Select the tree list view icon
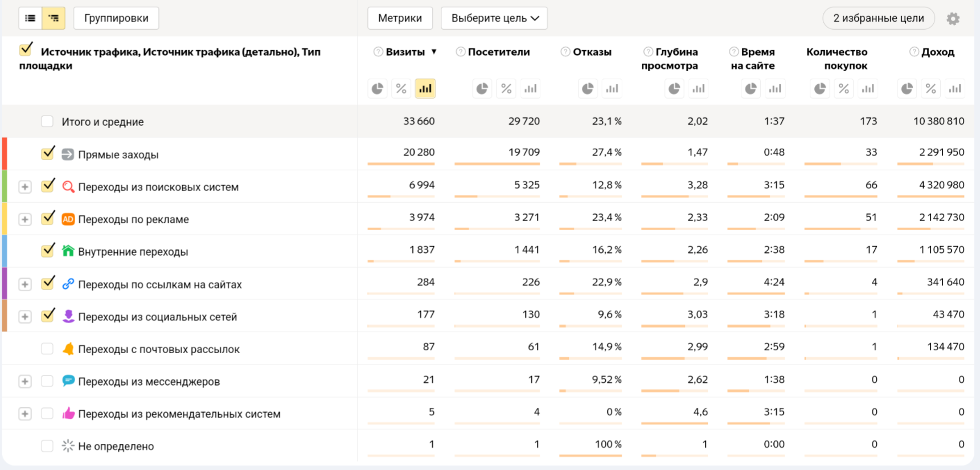Screen dimensions: 980x470 pyautogui.click(x=54, y=18)
